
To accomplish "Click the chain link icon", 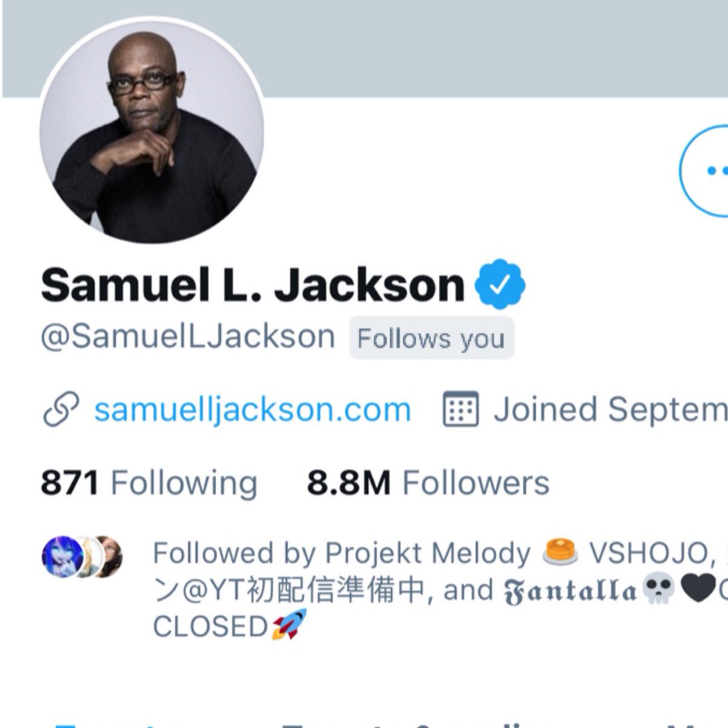I will [61, 409].
